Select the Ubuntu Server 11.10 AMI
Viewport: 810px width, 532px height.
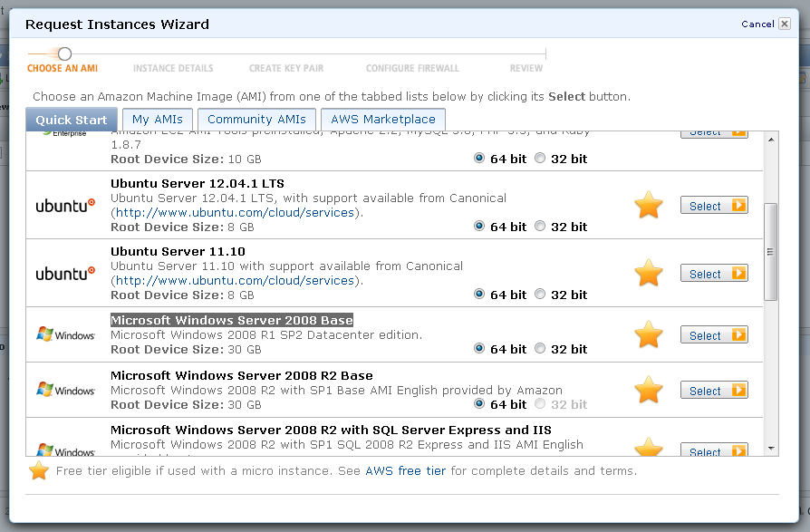click(x=714, y=274)
